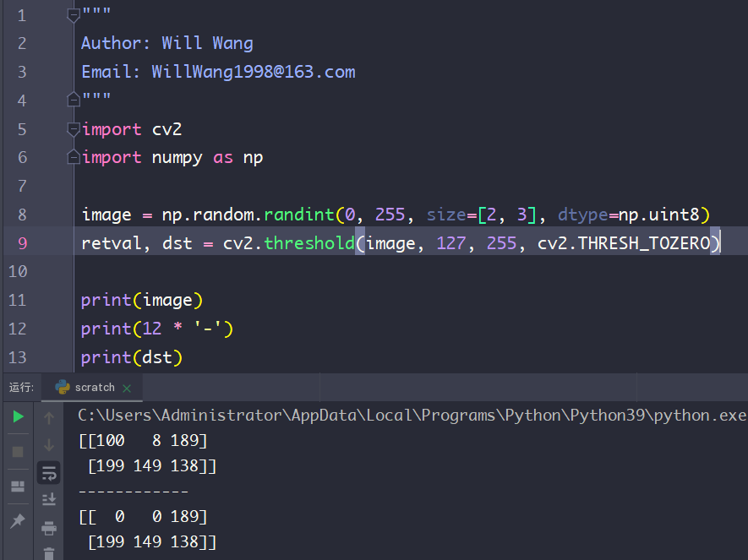Click the up arrow in console toolbar

49,418
